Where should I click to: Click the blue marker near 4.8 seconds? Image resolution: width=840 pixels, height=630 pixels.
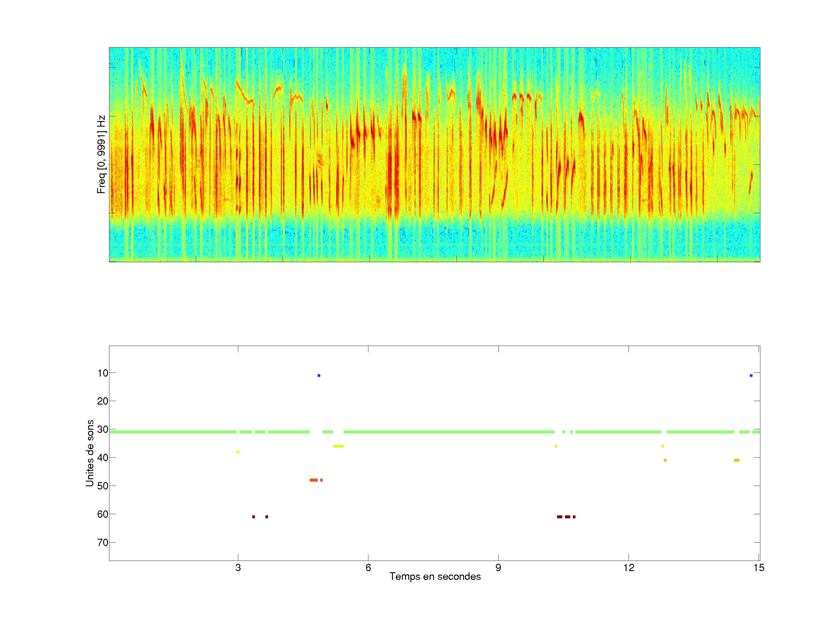coord(318,376)
